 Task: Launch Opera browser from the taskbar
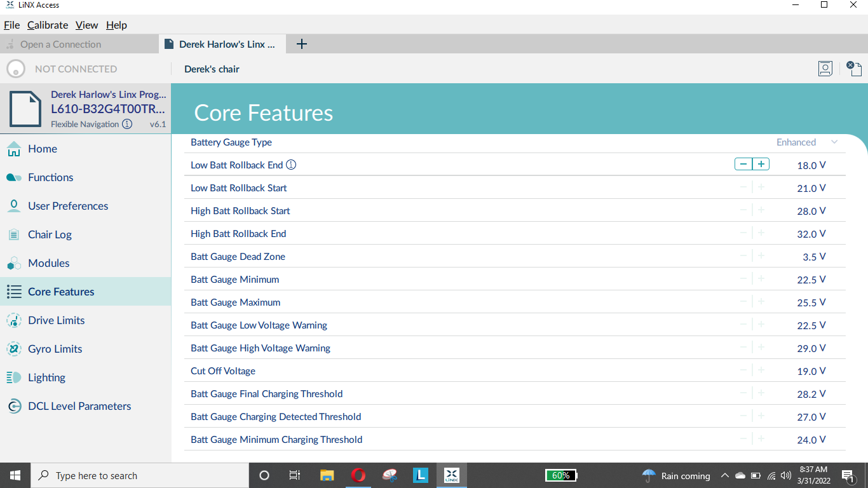click(358, 475)
